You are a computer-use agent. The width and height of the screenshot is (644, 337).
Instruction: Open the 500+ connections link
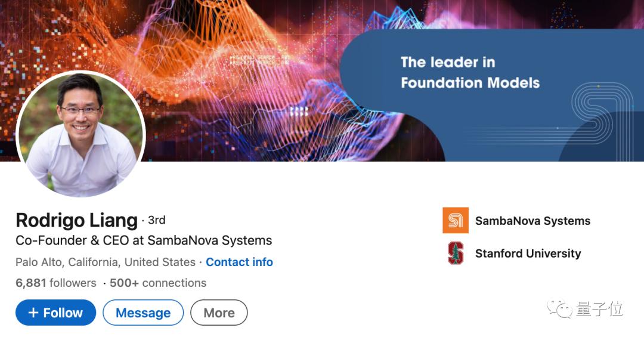[x=158, y=283]
